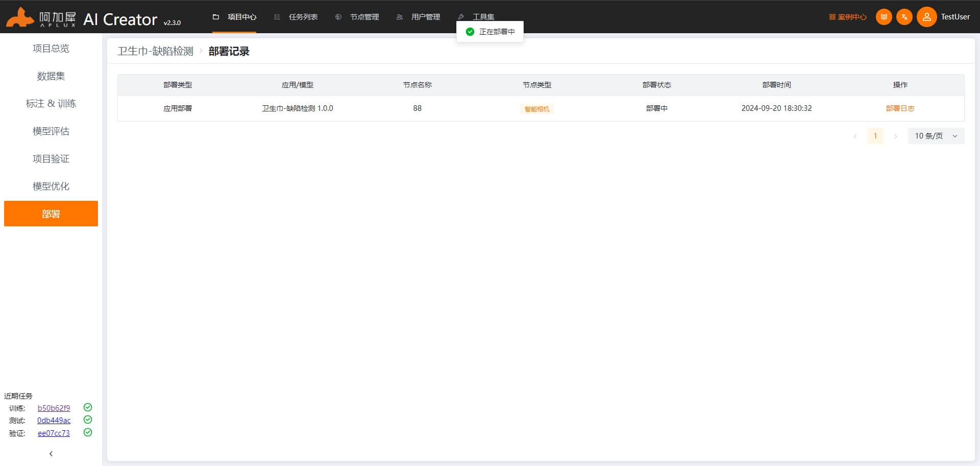The image size is (980, 466).
Task: Click green check icon beside training task b50b62f9
Action: point(88,407)
